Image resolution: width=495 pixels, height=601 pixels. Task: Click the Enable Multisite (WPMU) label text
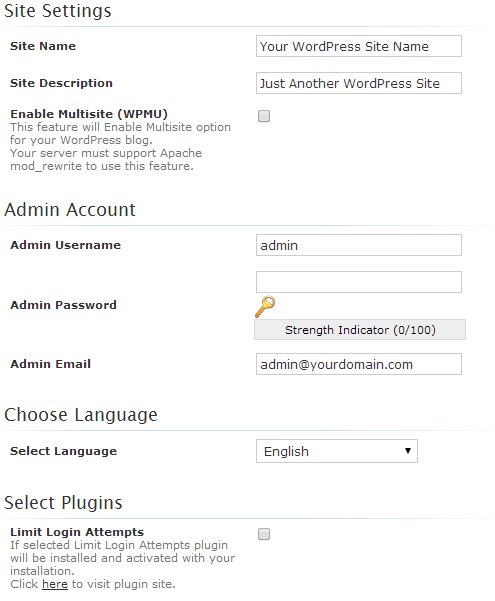89,114
